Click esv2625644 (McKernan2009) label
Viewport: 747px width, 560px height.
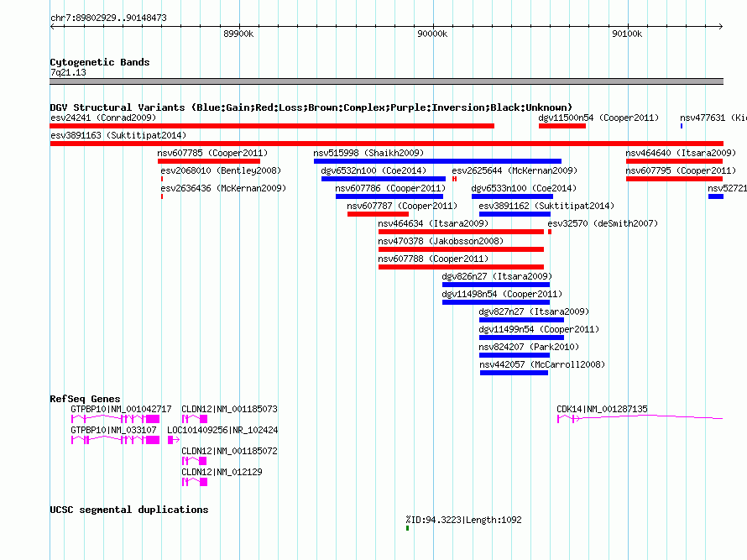click(515, 170)
